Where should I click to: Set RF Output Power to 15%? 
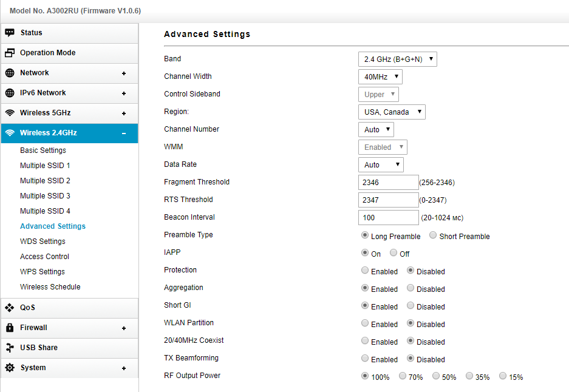click(x=503, y=376)
